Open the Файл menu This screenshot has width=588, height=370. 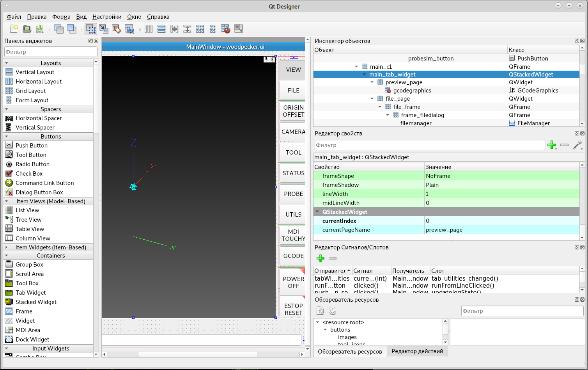point(14,17)
